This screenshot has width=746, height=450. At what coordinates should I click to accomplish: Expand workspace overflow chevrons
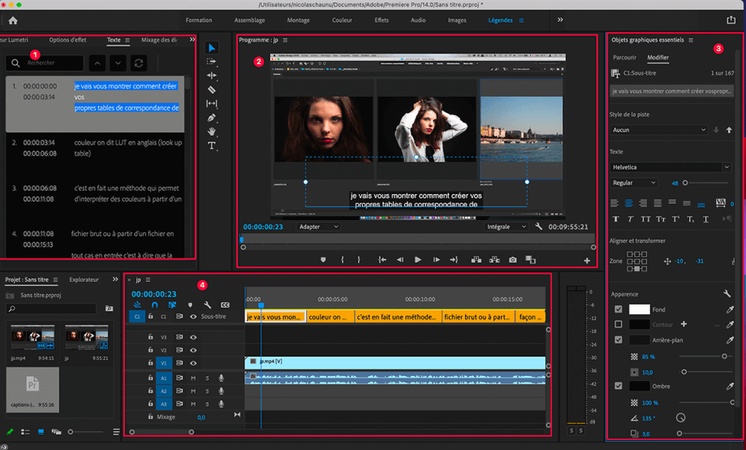(560, 20)
